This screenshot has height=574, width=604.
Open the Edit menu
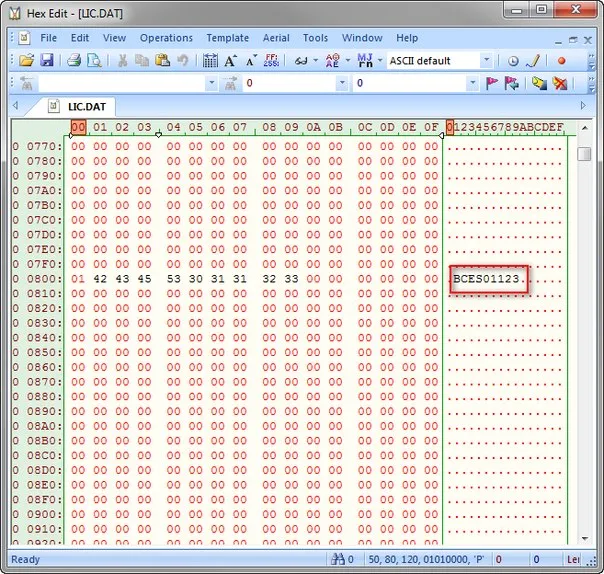click(80, 38)
